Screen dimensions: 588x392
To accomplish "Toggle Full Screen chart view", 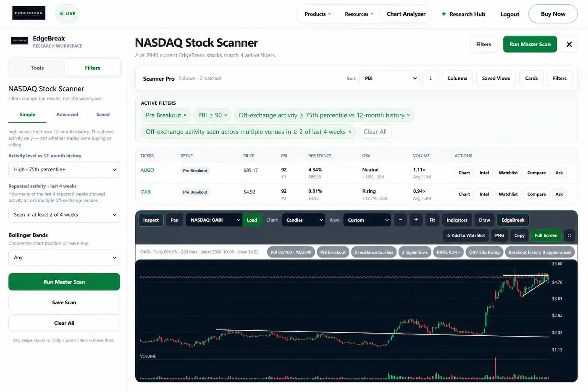I will click(546, 236).
